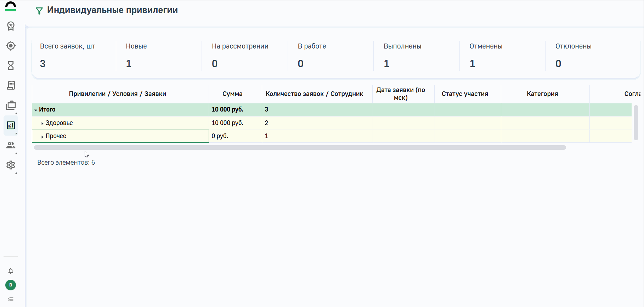Image resolution: width=644 pixels, height=307 pixels.
Task: Open notifications bell
Action: tap(11, 271)
